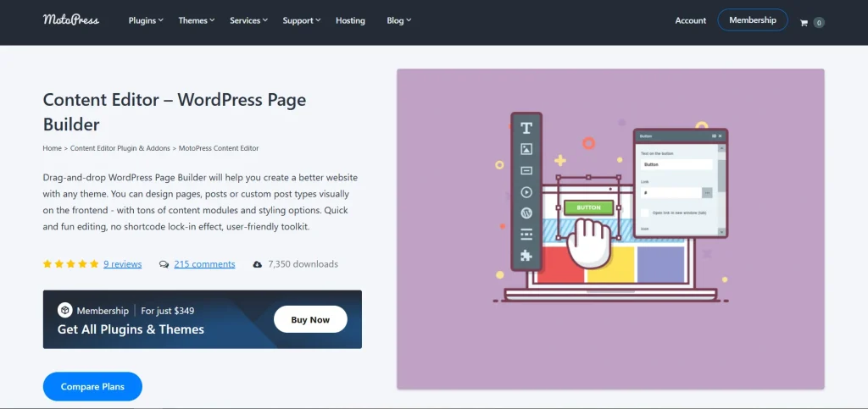The height and width of the screenshot is (409, 868).
Task: Click the Membership box icon in banner
Action: click(x=64, y=311)
